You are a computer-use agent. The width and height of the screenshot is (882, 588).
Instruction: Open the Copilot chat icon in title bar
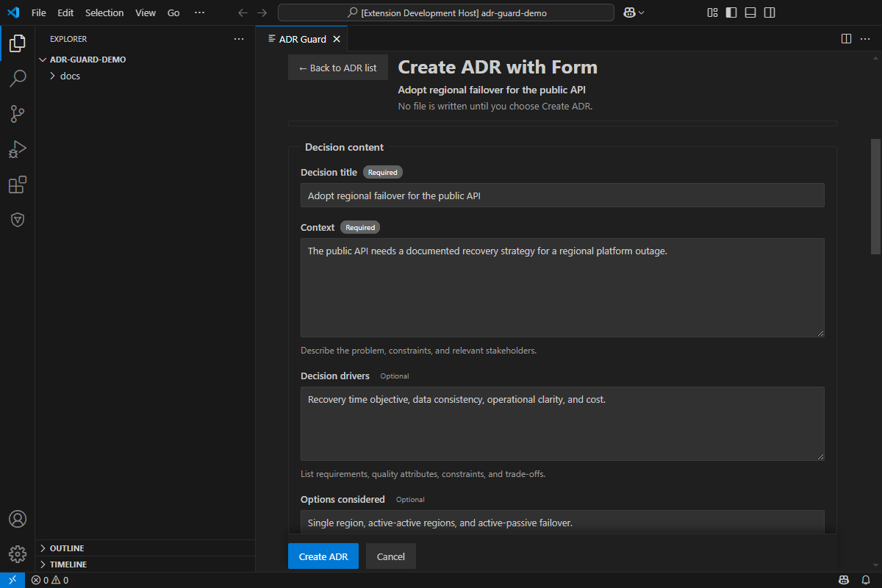pos(629,12)
